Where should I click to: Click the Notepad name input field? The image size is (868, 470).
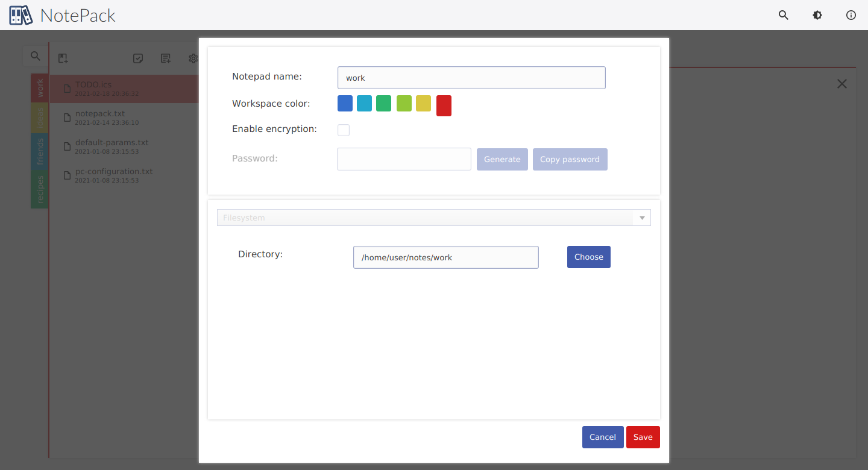pyautogui.click(x=471, y=78)
